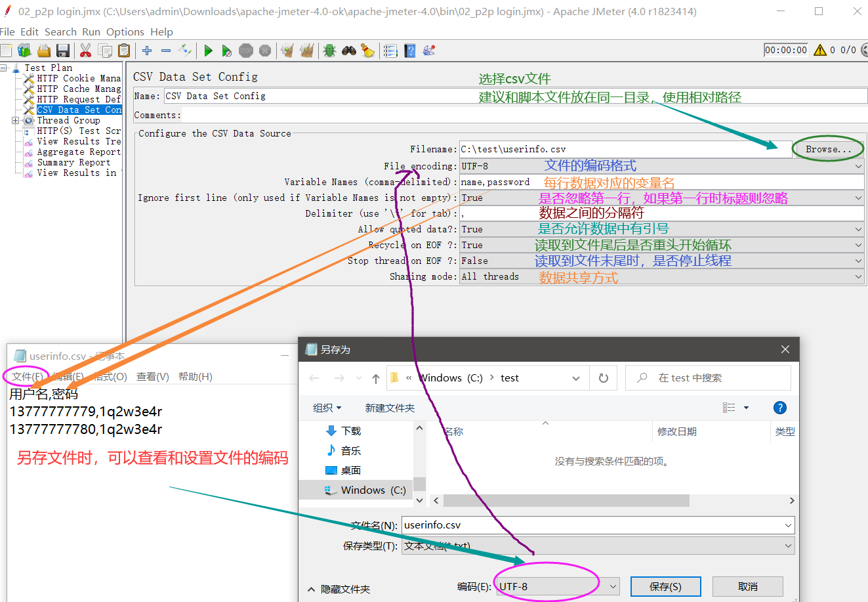Click 组织 organize button

327,408
